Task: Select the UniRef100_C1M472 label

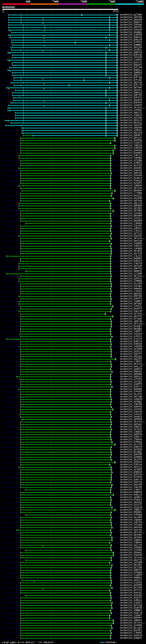Action: coord(131,143)
